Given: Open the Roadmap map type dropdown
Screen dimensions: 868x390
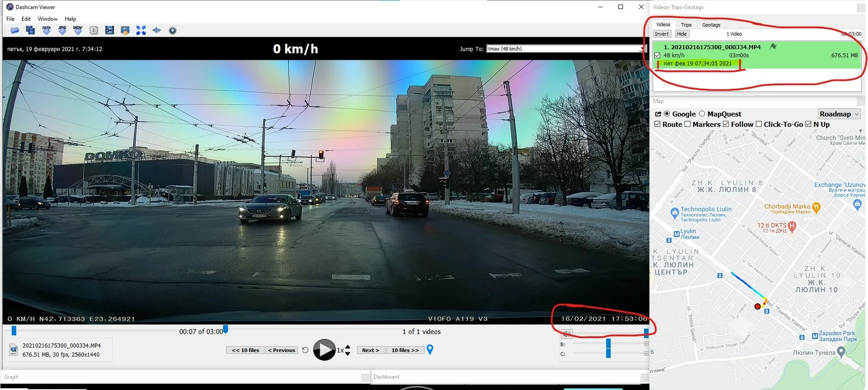Looking at the screenshot, I should coord(839,114).
